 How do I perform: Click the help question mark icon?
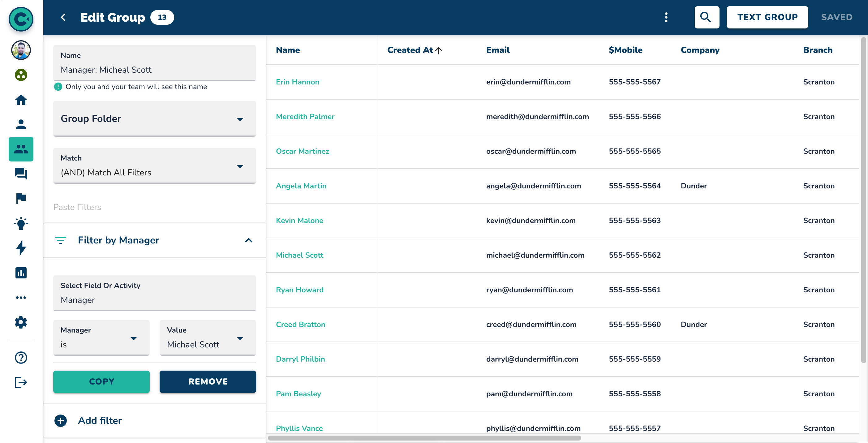pos(21,357)
